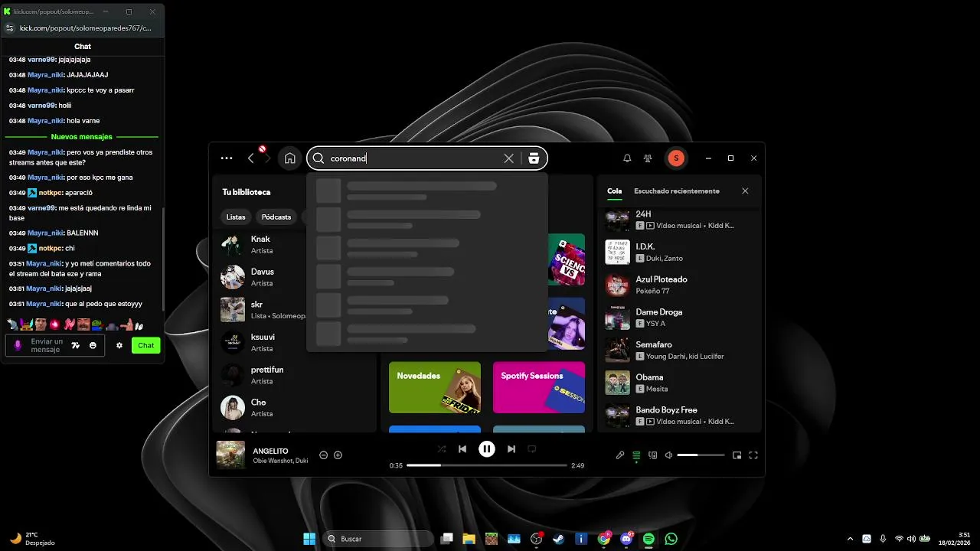Show hidden system tray icons

(850, 539)
